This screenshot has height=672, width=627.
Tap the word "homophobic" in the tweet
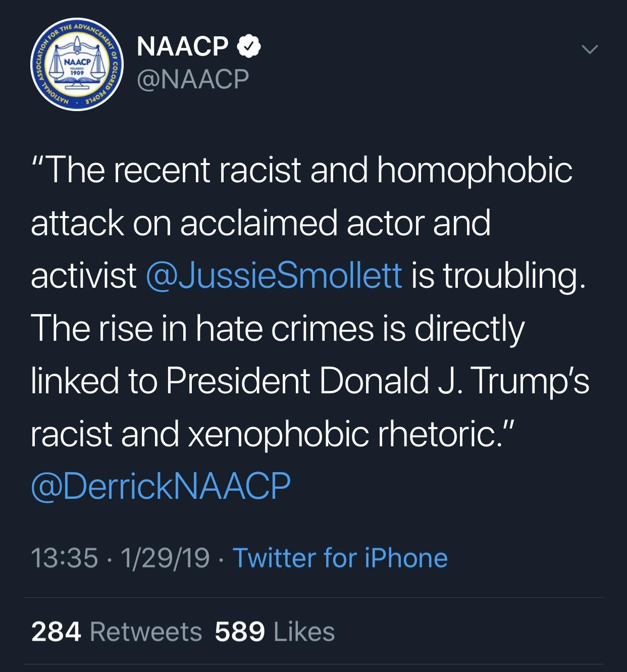[475, 171]
